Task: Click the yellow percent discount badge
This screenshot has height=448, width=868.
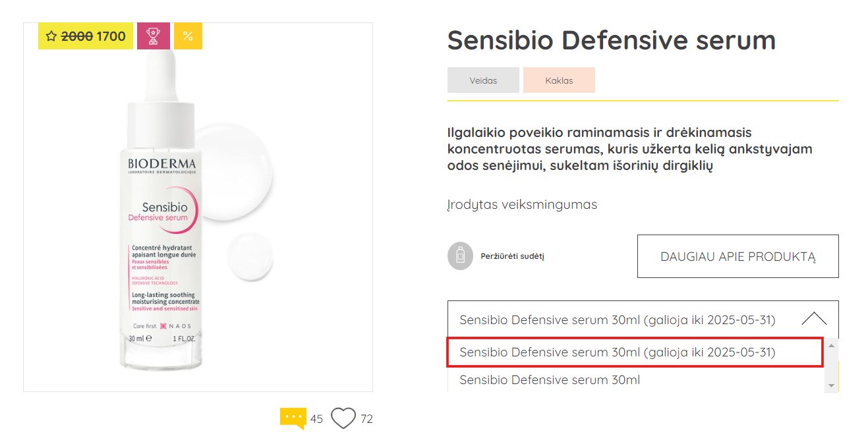Action: (x=188, y=36)
